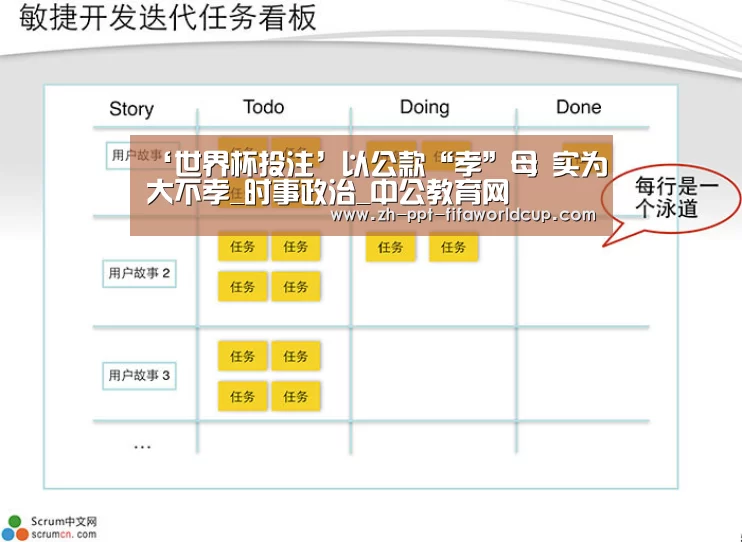This screenshot has height=542, width=742.
Task: Select the Done column header
Action: click(578, 107)
